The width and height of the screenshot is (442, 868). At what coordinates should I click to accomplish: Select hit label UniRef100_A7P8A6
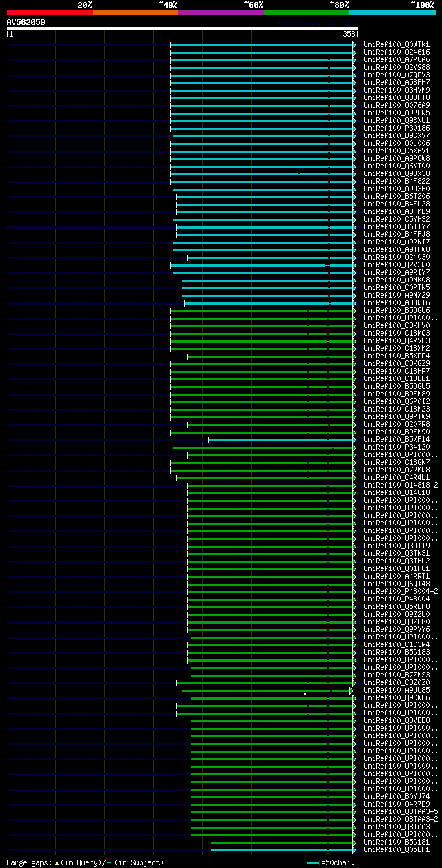click(x=396, y=59)
